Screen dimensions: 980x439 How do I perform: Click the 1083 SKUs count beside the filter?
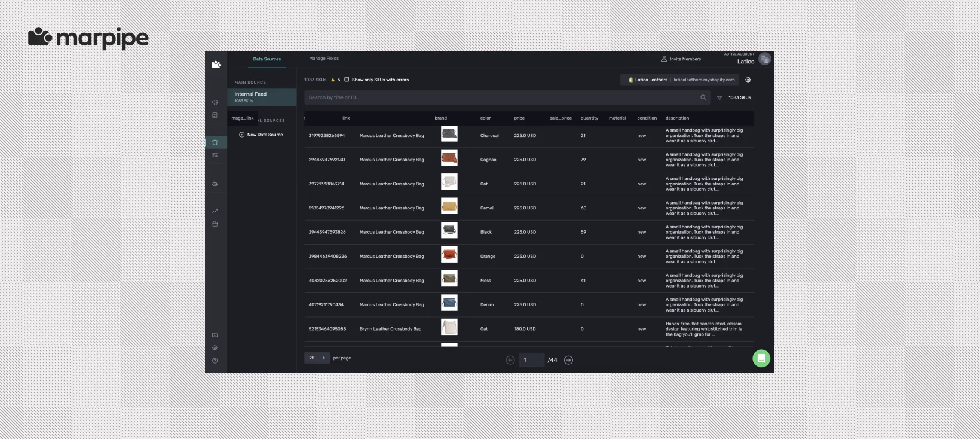[x=740, y=97]
